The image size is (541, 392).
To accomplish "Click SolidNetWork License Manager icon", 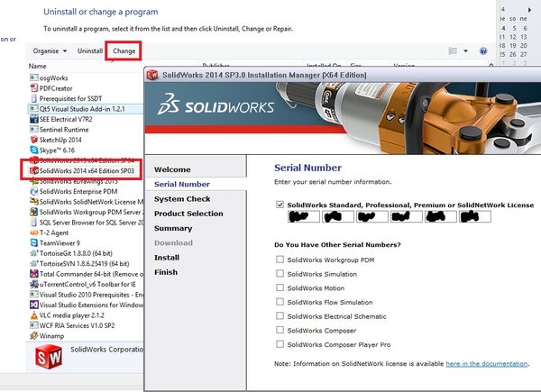I will [34, 202].
